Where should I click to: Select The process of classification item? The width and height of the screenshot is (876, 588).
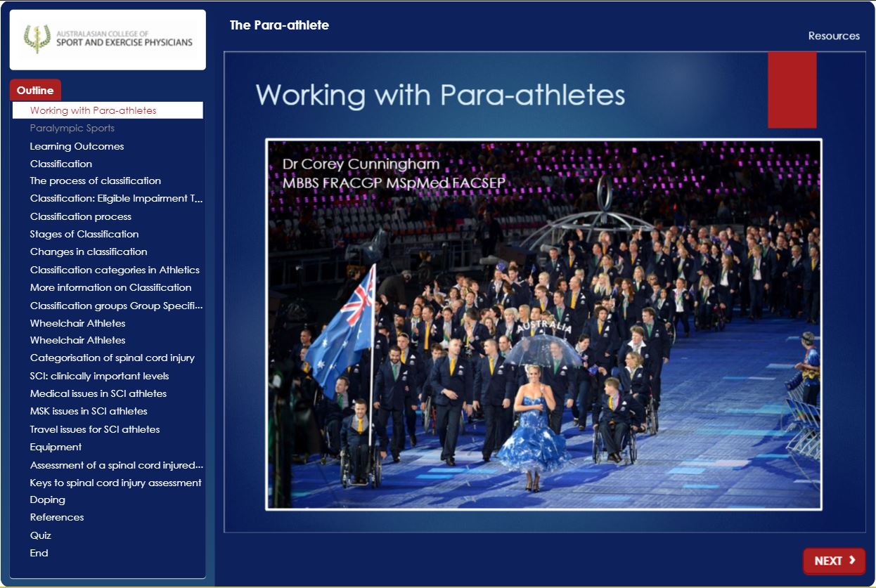tap(96, 181)
